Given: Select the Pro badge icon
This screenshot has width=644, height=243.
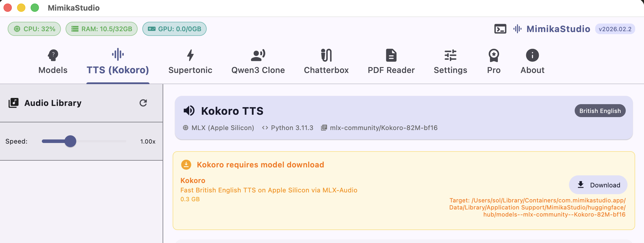Looking at the screenshot, I should (x=493, y=55).
